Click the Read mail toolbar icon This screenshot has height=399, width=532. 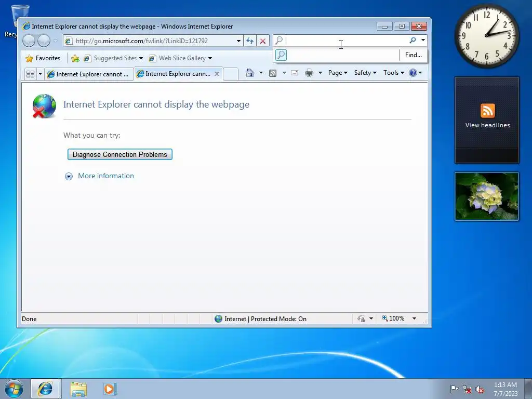[295, 73]
